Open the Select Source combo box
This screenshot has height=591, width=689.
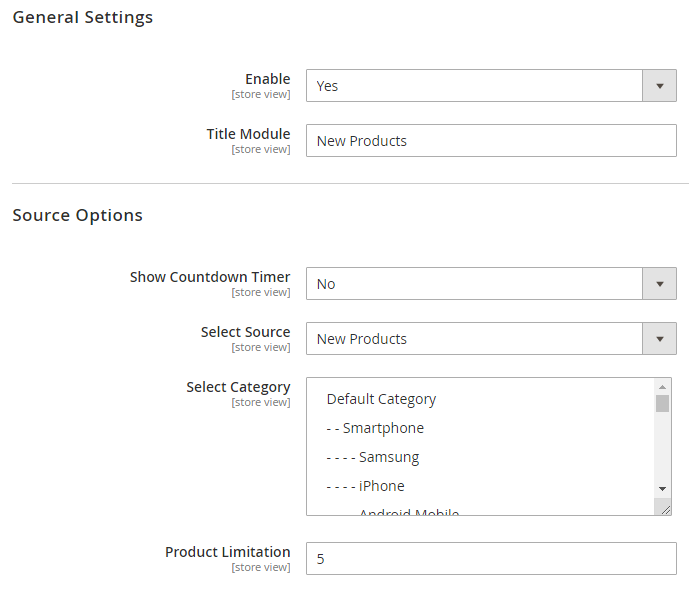click(473, 339)
